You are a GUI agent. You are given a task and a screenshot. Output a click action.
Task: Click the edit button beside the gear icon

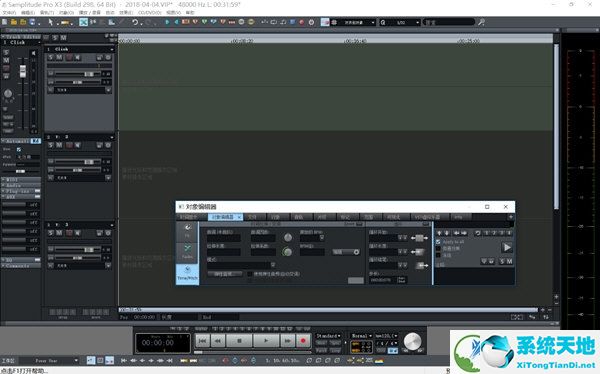click(342, 252)
